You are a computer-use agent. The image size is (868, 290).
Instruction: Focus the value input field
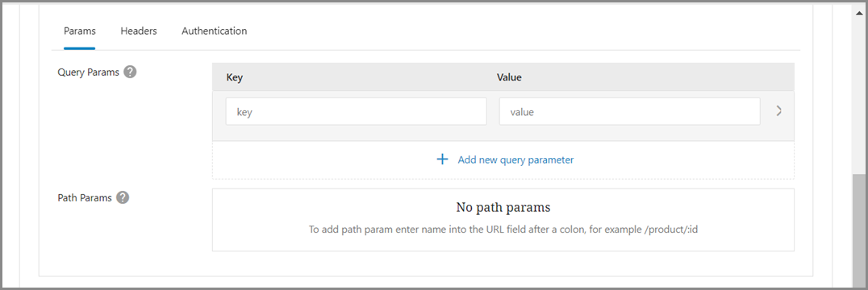click(629, 112)
